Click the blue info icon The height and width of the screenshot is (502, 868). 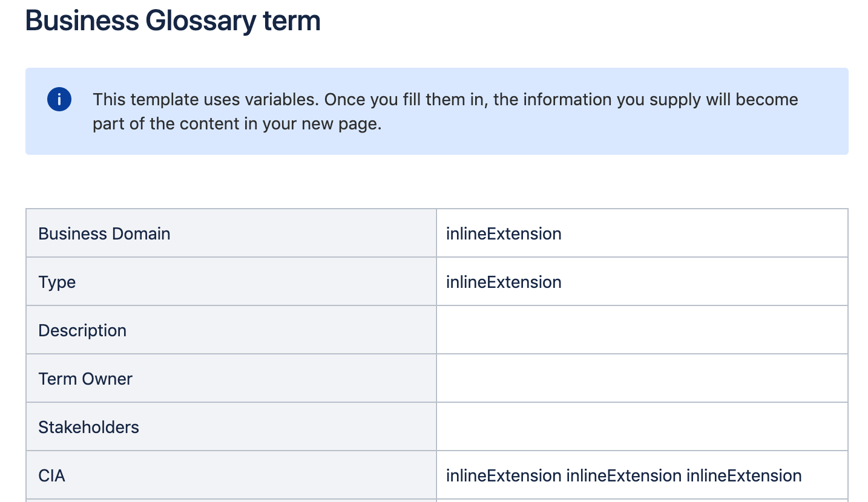coord(59,100)
